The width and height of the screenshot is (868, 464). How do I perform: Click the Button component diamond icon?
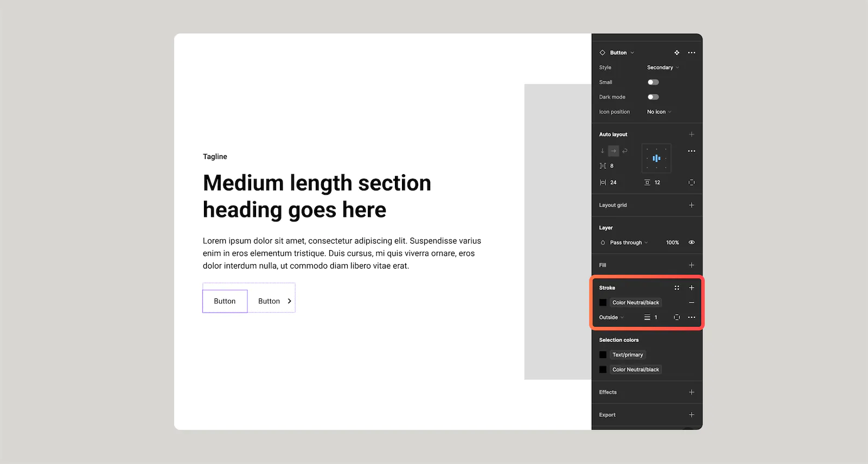[x=602, y=53]
